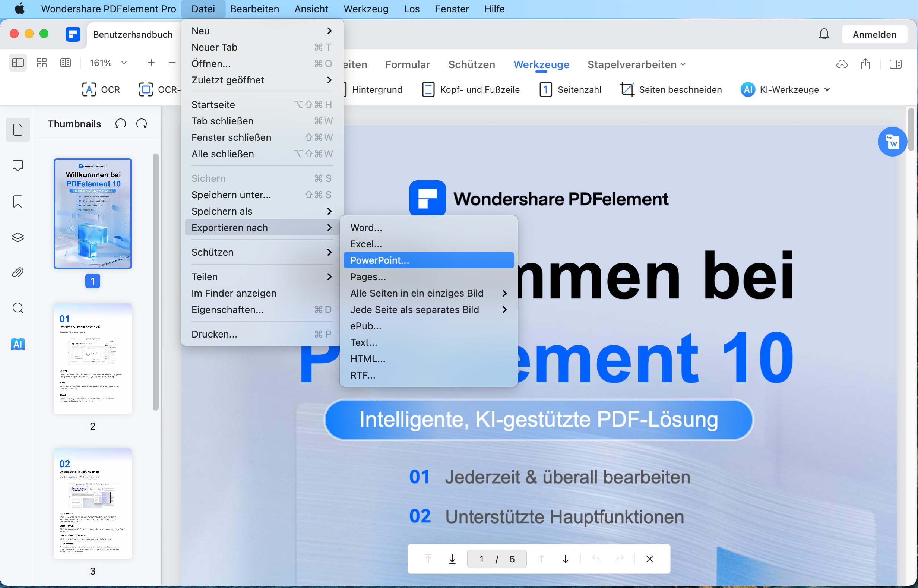
Task: Open the page thumbnails sidebar panel
Action: [x=18, y=130]
